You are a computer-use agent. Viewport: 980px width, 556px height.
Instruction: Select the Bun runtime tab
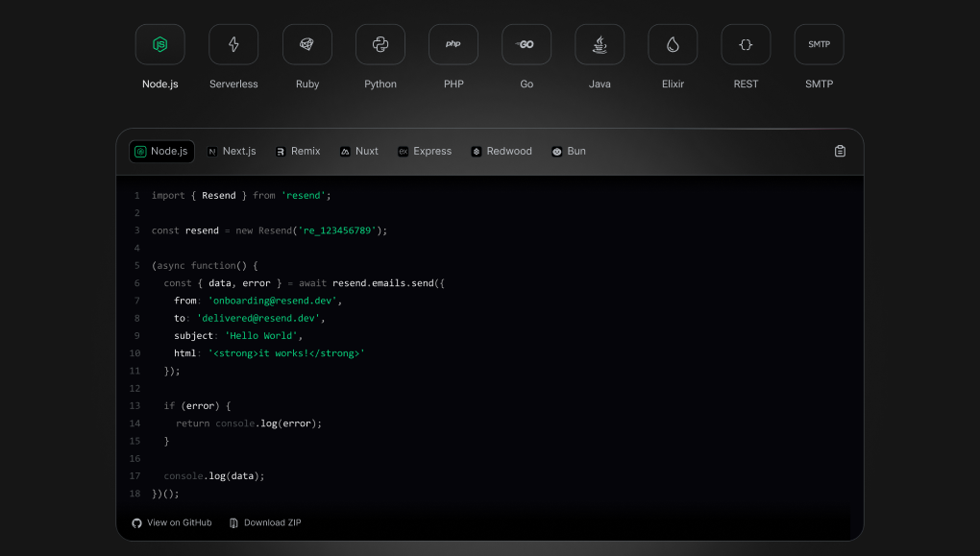pyautogui.click(x=569, y=152)
